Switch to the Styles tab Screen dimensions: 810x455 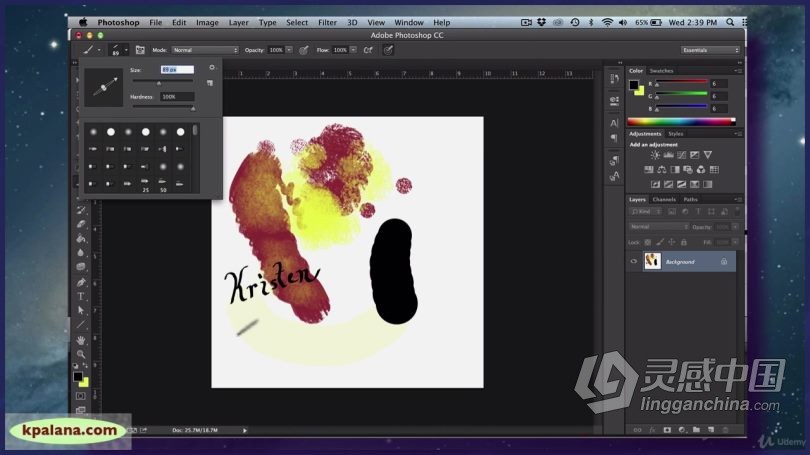(676, 134)
